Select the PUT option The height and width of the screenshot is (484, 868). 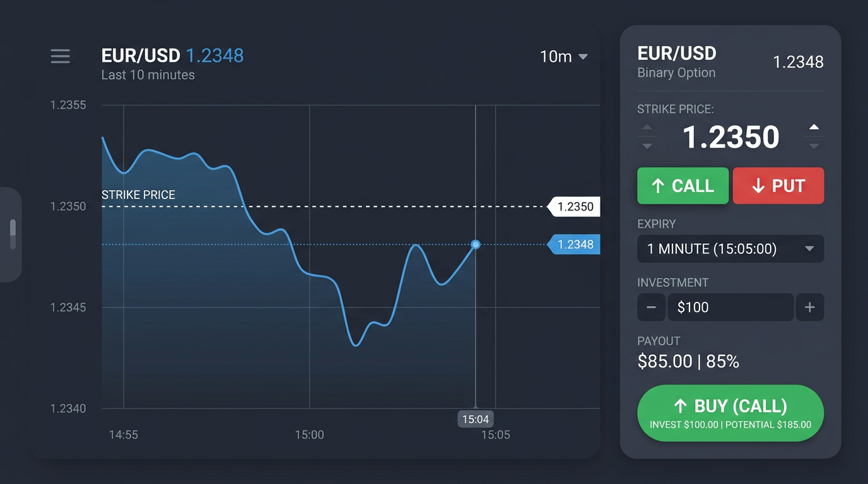[778, 185]
